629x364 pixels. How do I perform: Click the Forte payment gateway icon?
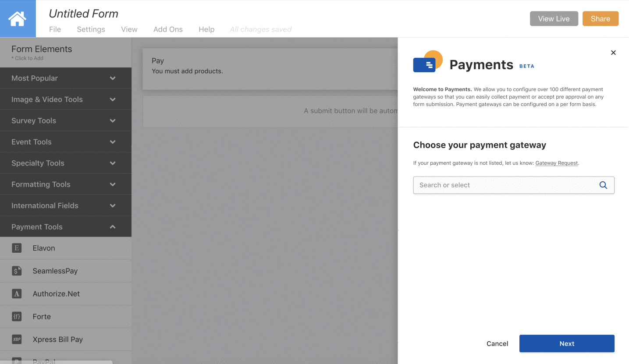coord(17,316)
